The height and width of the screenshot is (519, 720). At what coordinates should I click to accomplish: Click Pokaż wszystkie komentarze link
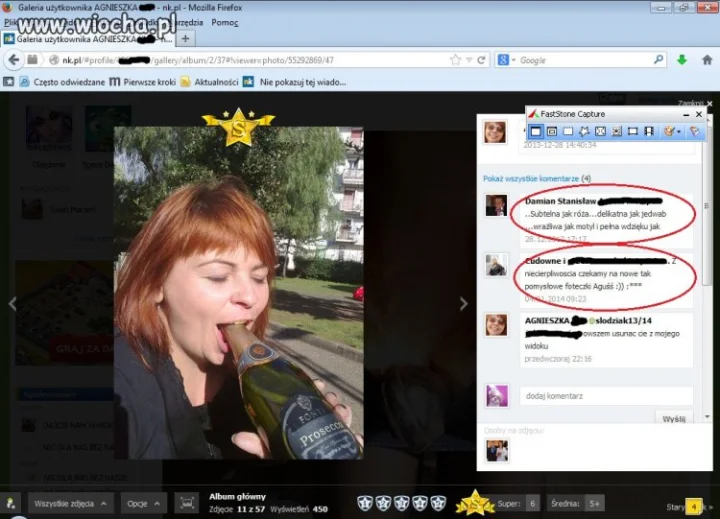click(531, 179)
